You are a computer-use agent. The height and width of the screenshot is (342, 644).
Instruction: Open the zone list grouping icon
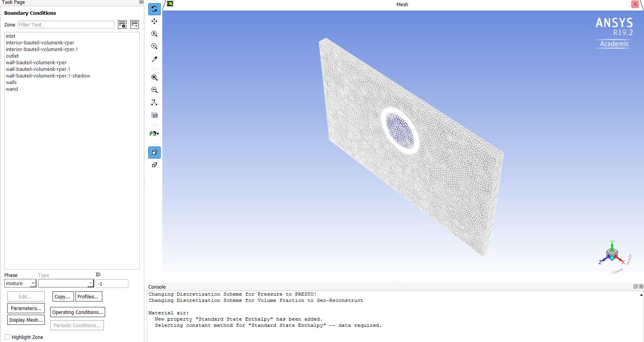(135, 25)
